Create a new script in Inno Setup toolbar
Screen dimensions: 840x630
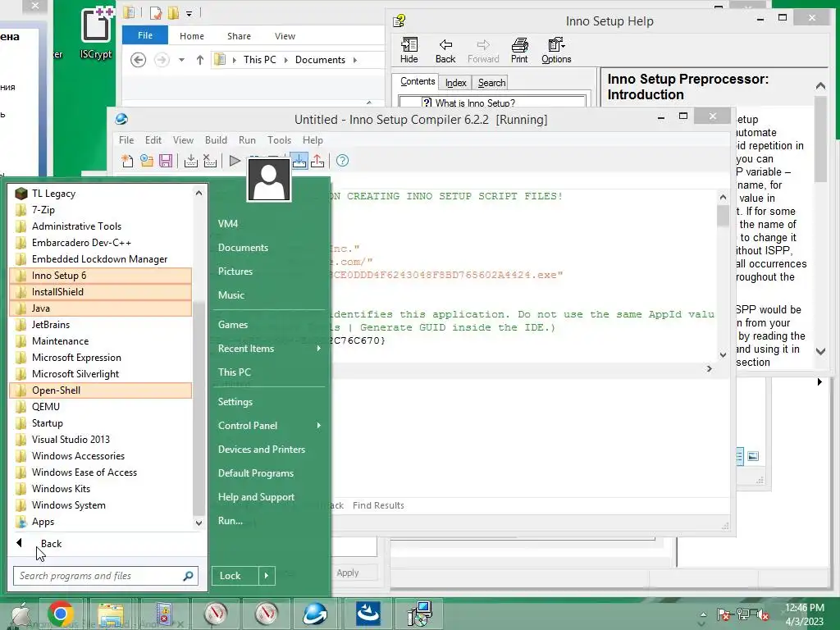tap(127, 161)
